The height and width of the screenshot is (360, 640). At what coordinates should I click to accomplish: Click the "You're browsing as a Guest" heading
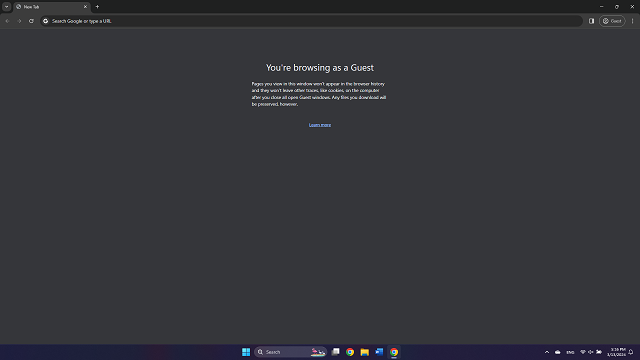[320, 68]
